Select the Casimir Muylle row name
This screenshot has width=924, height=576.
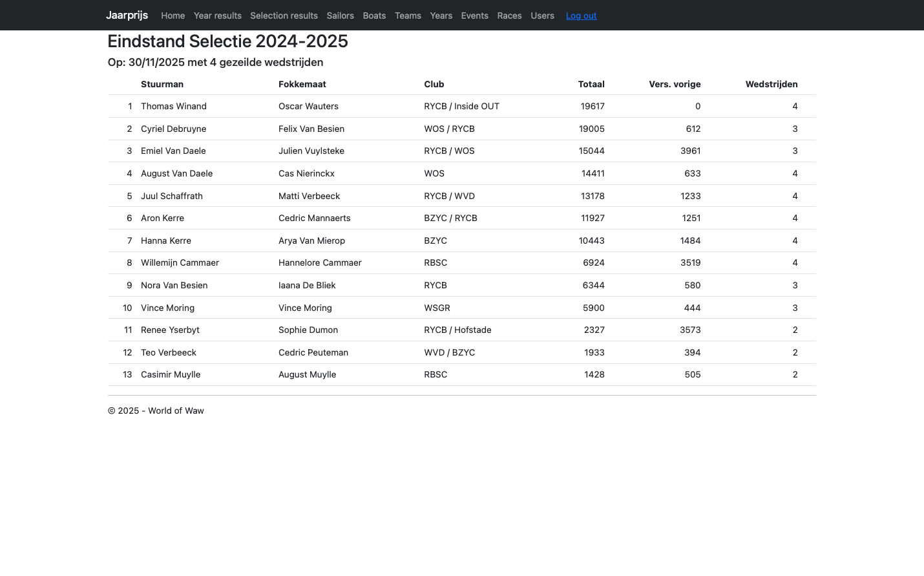[x=171, y=374]
